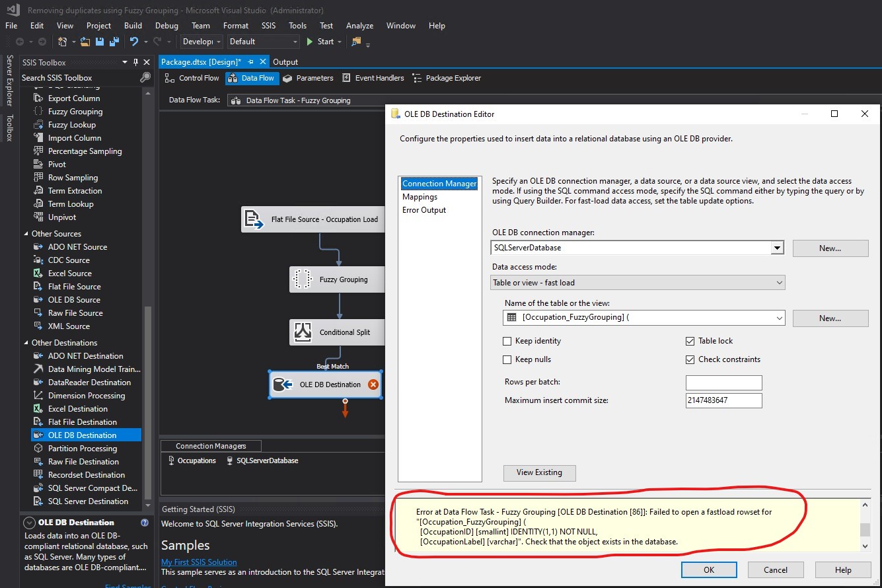Open the Development configuration dropdown

(x=202, y=42)
